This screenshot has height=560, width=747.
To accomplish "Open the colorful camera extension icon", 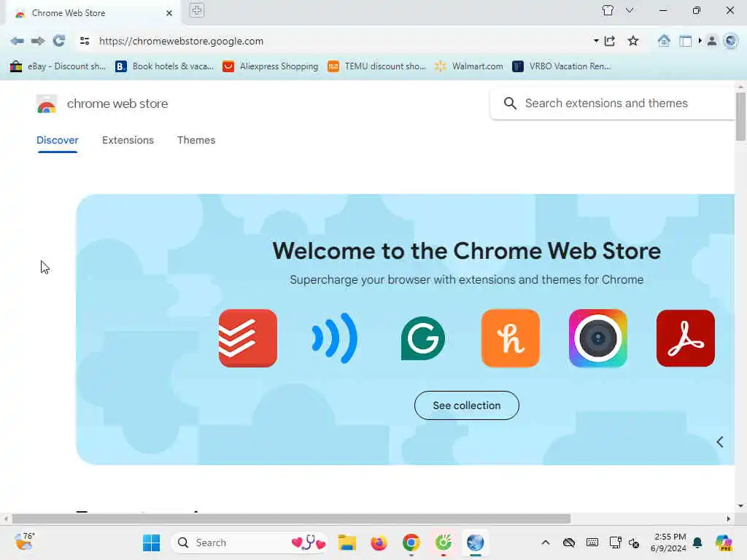I will pyautogui.click(x=598, y=338).
